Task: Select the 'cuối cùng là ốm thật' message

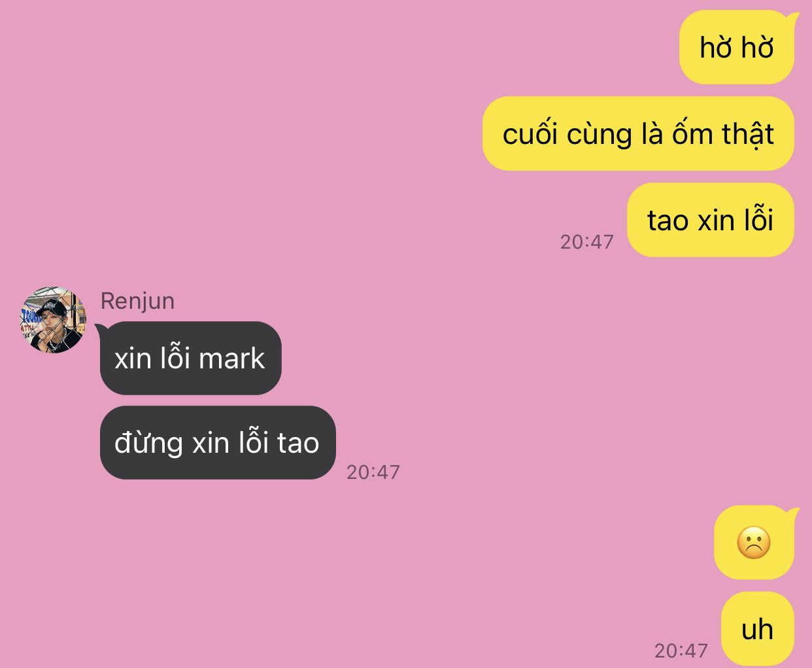Action: (638, 133)
